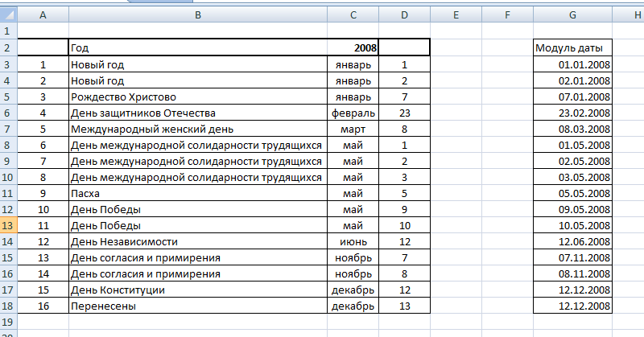This screenshot has height=337, width=644.
Task: Select column D header
Action: [x=405, y=15]
